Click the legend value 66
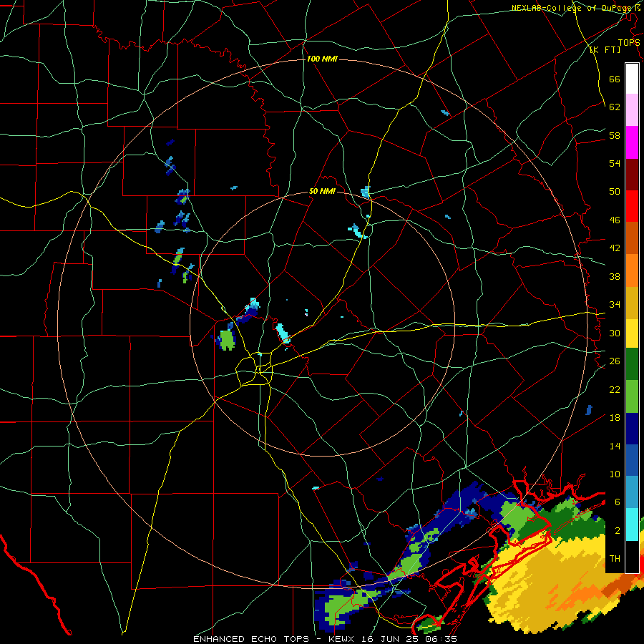The image size is (644, 644). click(x=615, y=79)
